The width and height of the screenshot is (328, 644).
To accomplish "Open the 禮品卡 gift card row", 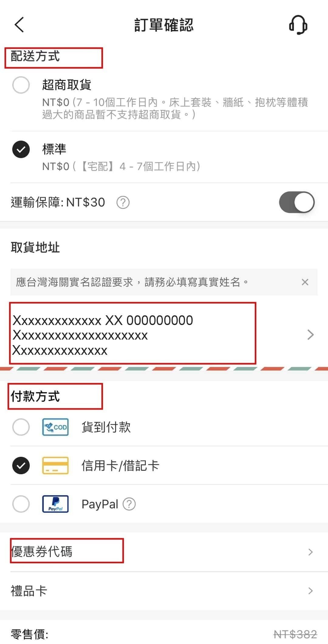I will (x=164, y=591).
